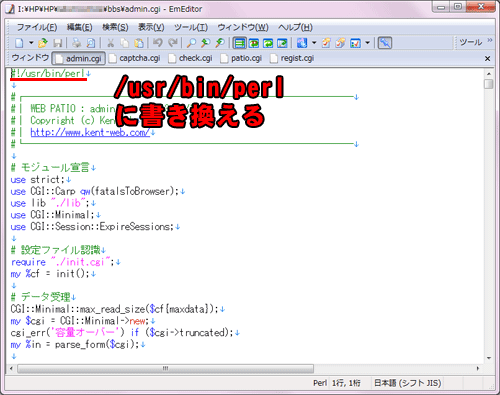Close the document tab bar X

point(487,59)
